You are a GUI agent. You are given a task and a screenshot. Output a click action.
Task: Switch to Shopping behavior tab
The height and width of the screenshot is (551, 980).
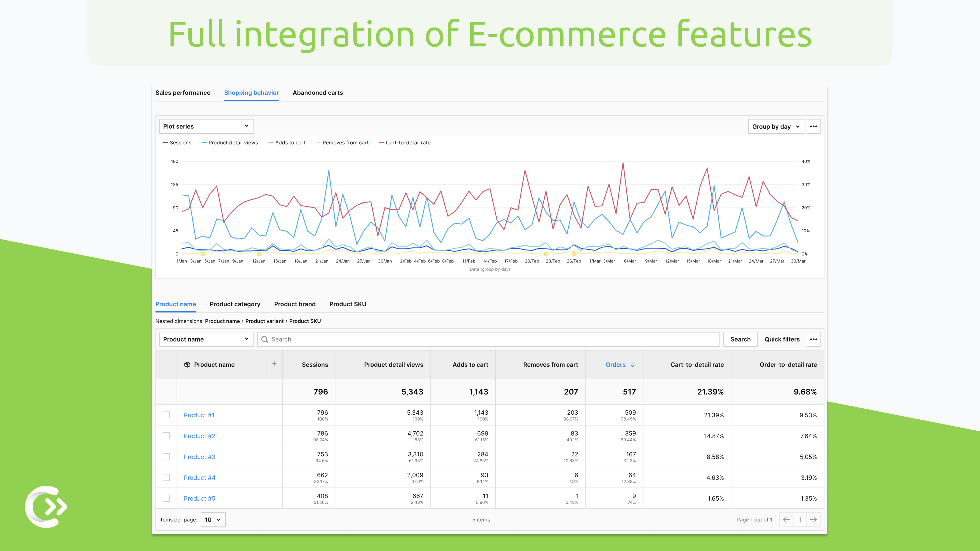(x=251, y=93)
